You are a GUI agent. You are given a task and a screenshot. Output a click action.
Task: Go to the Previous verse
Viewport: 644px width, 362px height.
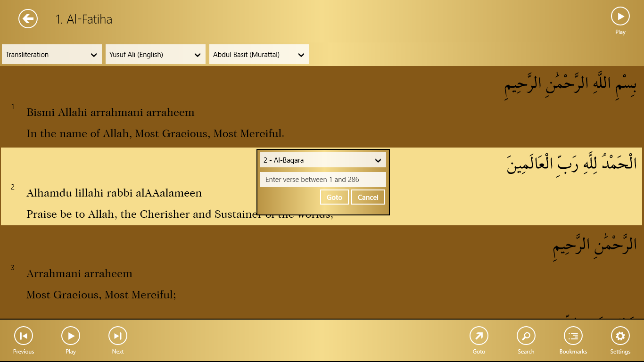24,336
